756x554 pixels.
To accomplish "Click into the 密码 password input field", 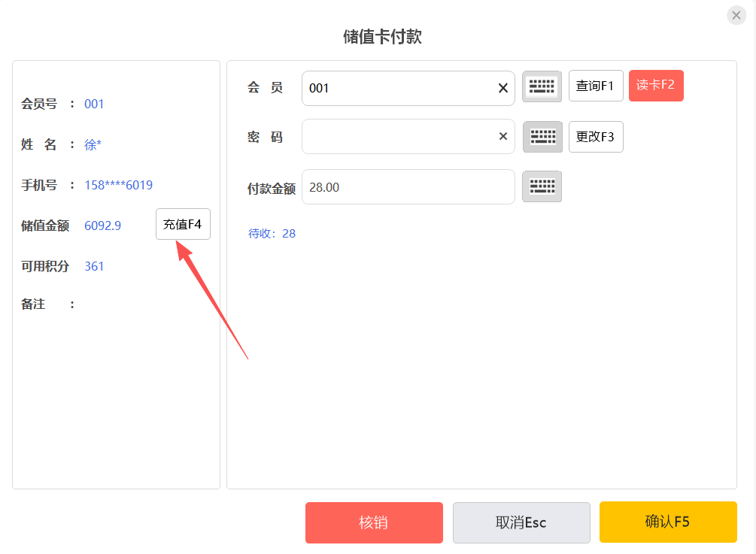I will 399,137.
